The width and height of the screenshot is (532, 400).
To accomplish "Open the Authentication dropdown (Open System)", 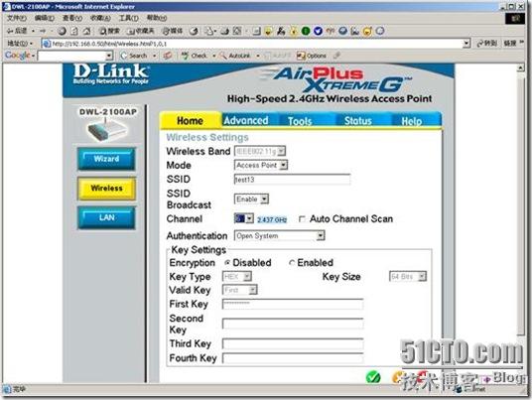I will pos(279,236).
